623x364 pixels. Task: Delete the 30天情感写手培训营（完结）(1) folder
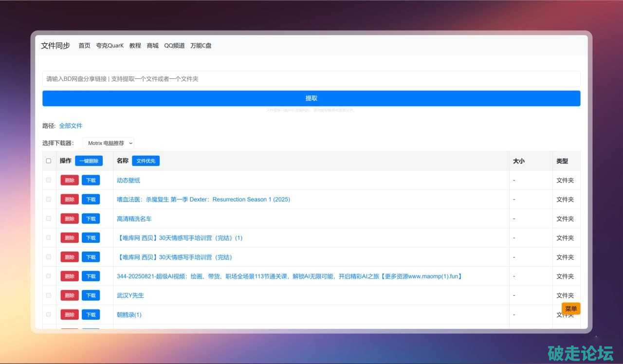70,238
